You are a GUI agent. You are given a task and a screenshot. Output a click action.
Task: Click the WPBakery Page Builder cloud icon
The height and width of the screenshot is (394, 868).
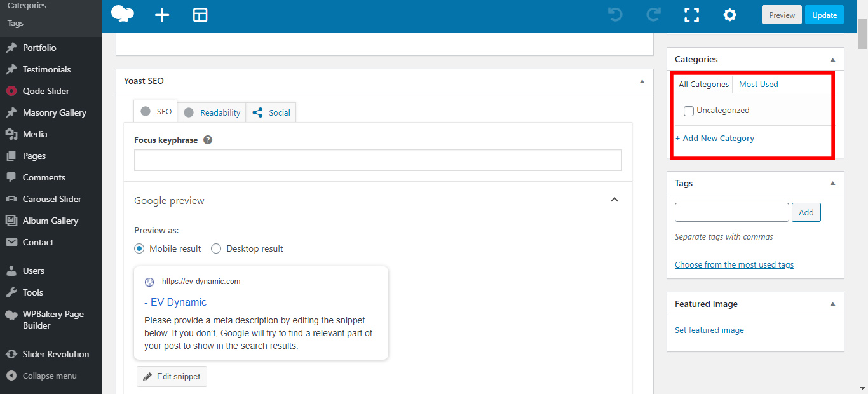coord(11,315)
